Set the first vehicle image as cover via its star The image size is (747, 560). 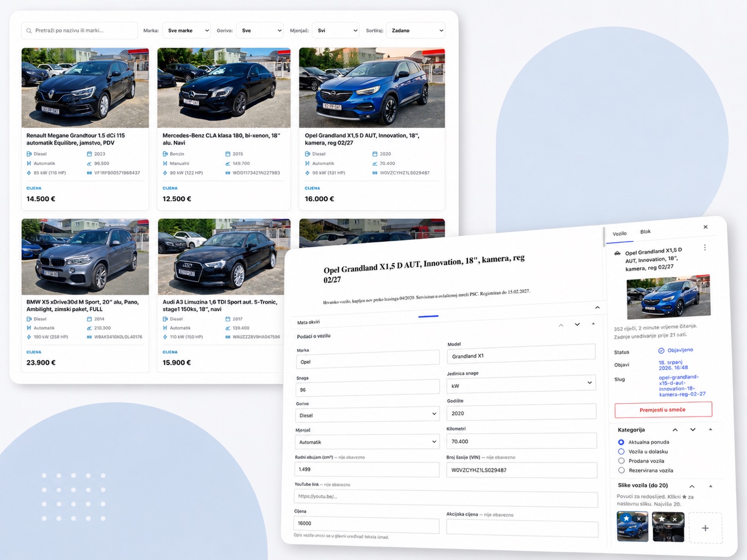pos(626,518)
